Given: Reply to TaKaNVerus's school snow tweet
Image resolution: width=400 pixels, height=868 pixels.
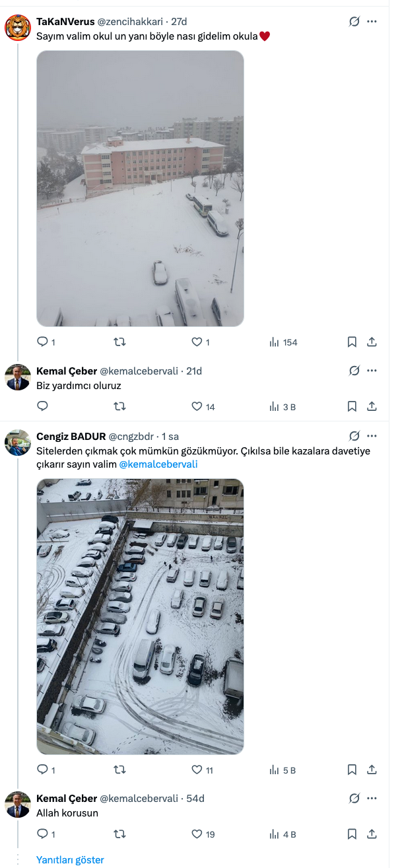Looking at the screenshot, I should [42, 342].
